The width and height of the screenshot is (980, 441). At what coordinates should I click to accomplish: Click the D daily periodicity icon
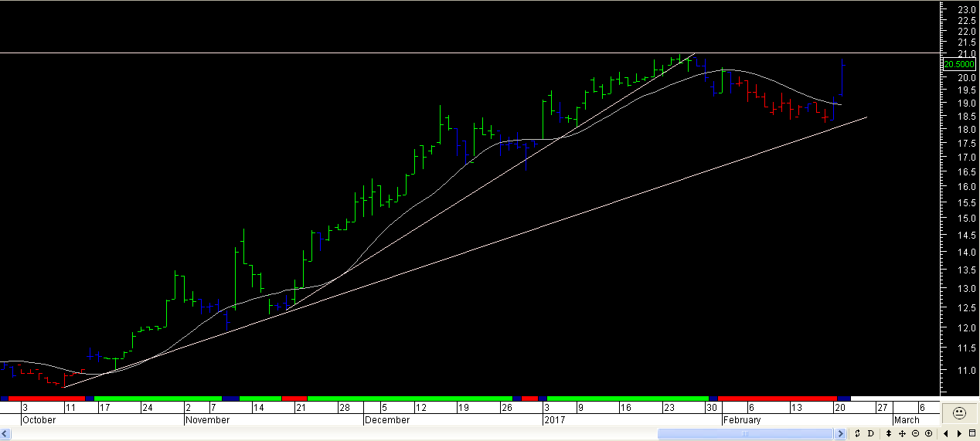(871, 433)
